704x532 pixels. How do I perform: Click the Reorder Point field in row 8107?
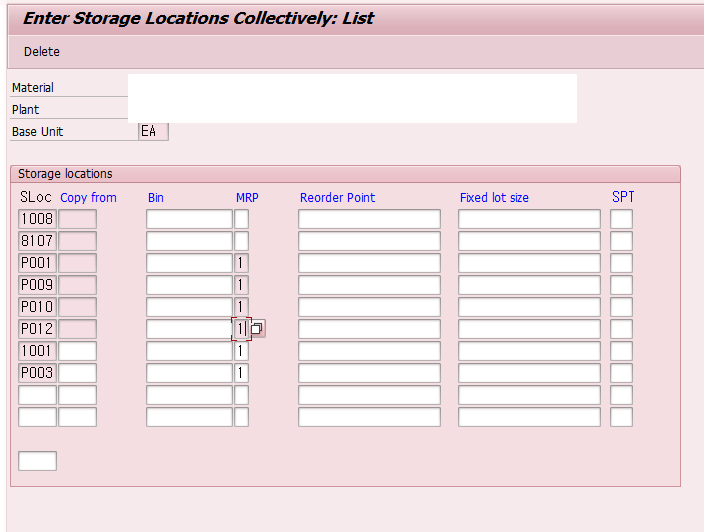[370, 241]
